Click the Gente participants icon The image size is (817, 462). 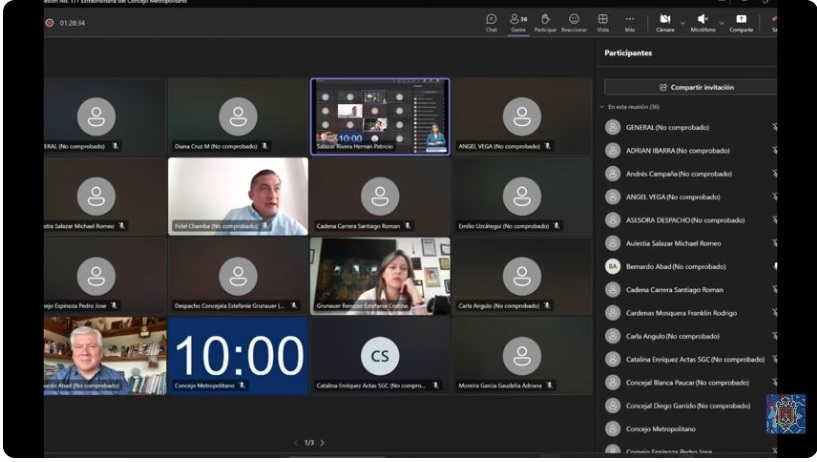(x=518, y=21)
